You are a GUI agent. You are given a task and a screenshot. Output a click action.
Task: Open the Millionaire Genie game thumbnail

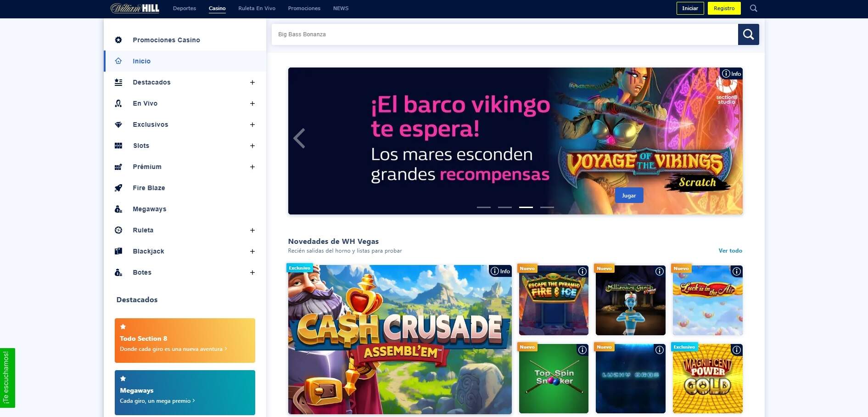pos(630,300)
